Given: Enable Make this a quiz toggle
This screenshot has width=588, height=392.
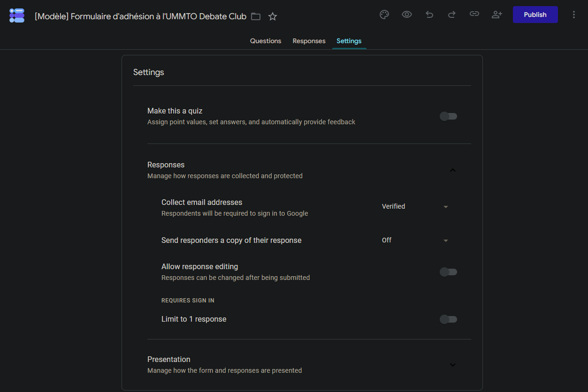Looking at the screenshot, I should [448, 116].
